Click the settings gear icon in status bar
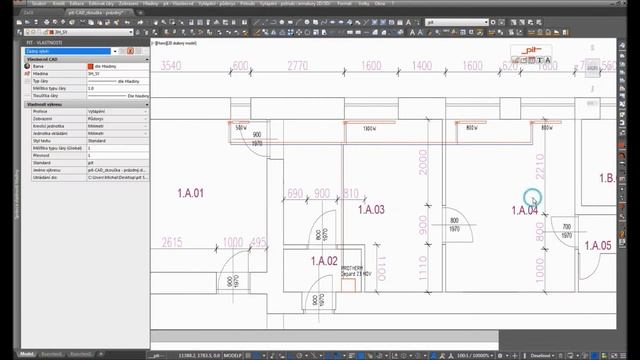Viewport: 640px width, 360px height. [500, 356]
